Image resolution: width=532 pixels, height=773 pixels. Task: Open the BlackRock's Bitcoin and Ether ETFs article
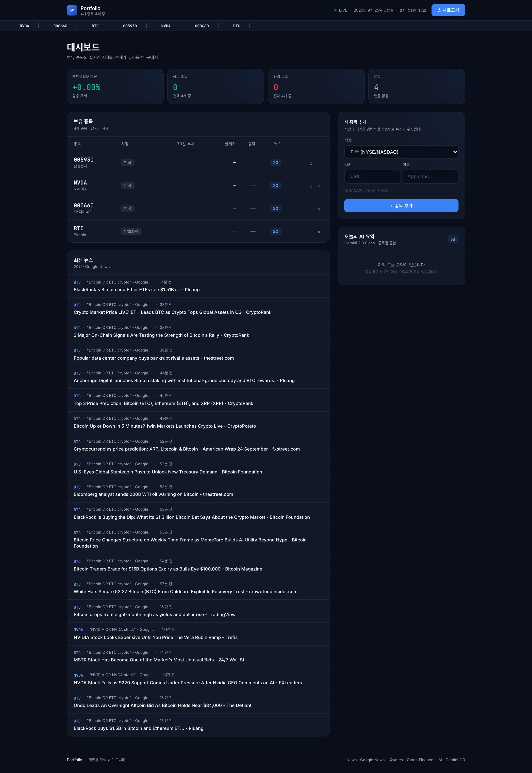pos(137,290)
